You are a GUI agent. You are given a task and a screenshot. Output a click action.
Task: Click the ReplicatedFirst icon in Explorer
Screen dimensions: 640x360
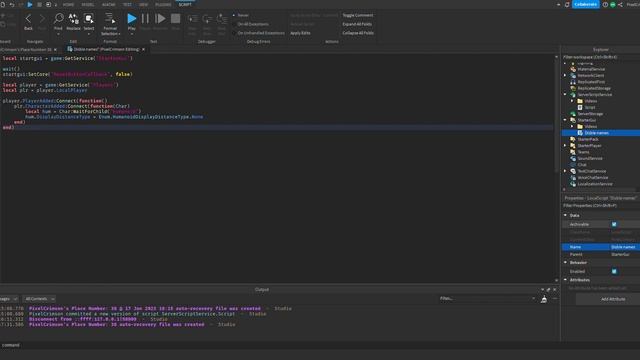pos(573,82)
